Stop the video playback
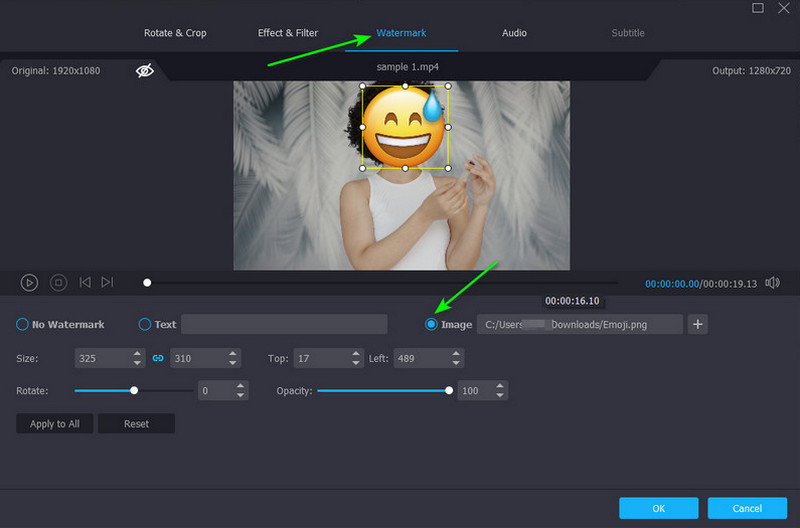The width and height of the screenshot is (800, 528). click(59, 283)
